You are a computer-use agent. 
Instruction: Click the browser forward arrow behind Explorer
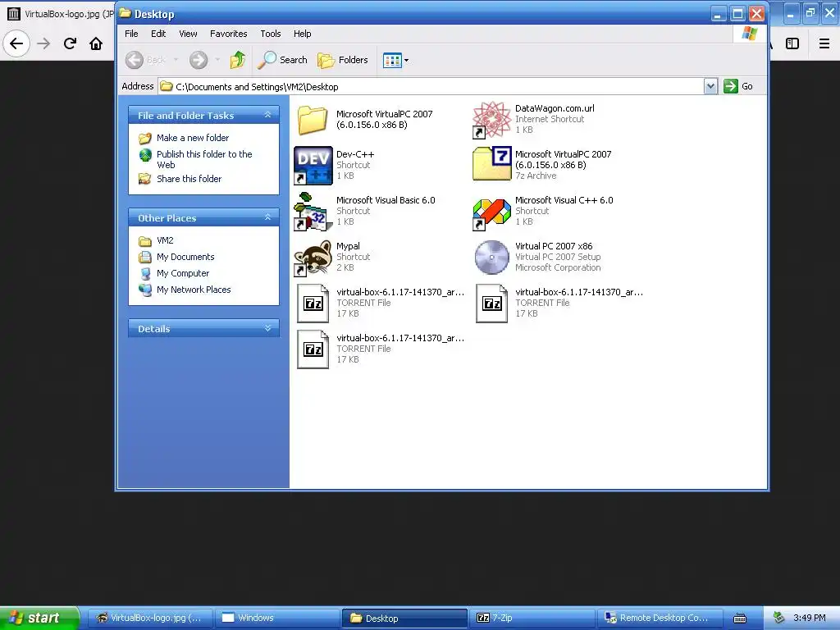43,43
